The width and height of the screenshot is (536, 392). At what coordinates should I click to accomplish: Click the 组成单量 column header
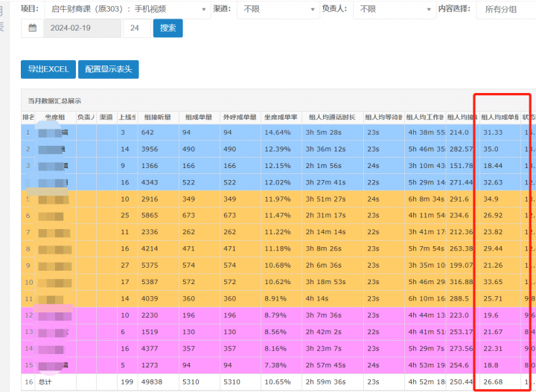(200, 118)
